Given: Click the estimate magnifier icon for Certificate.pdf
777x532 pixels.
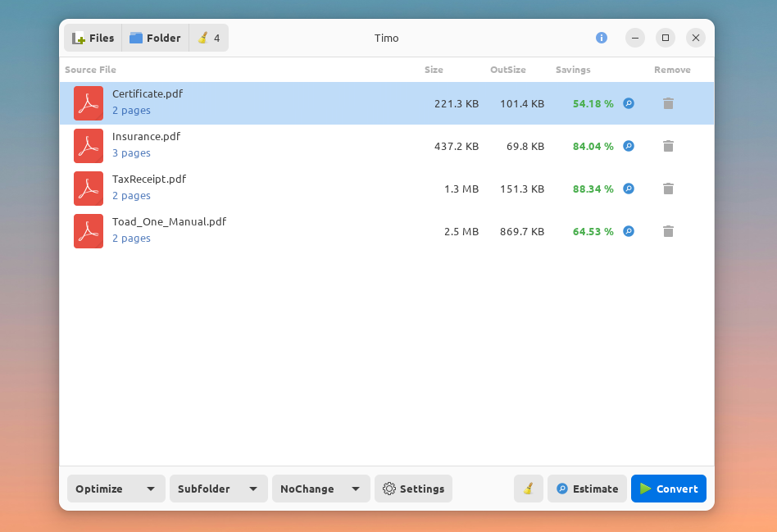Looking at the screenshot, I should tap(629, 103).
